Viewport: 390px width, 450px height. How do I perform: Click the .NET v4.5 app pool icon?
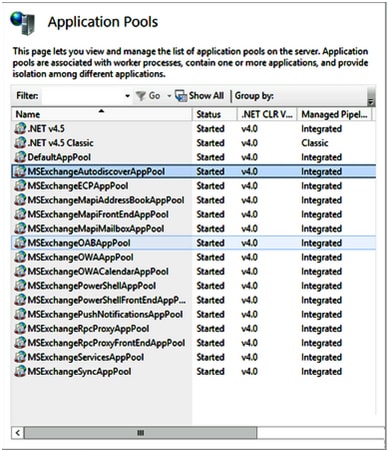point(20,128)
